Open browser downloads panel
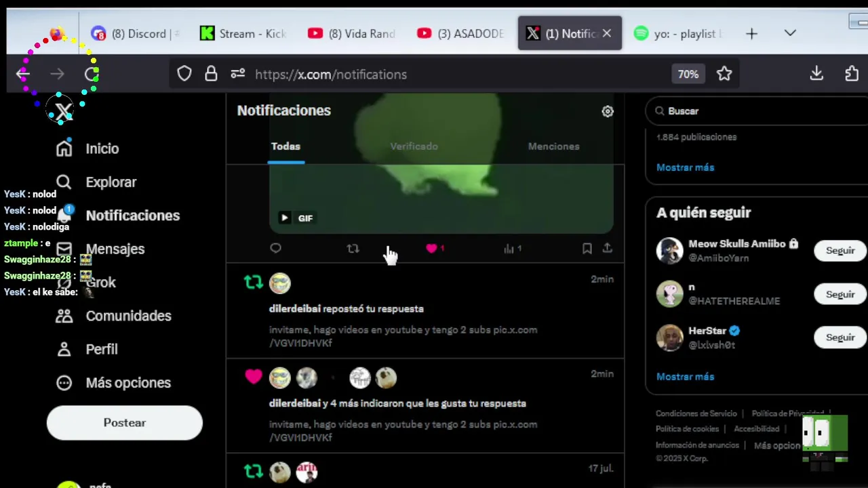868x488 pixels. 816,74
